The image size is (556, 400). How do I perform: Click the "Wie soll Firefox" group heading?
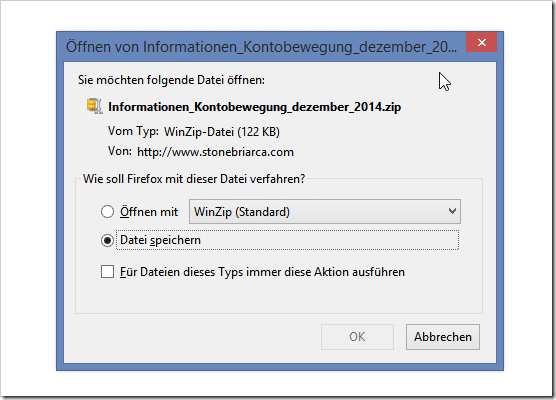[x=194, y=179]
